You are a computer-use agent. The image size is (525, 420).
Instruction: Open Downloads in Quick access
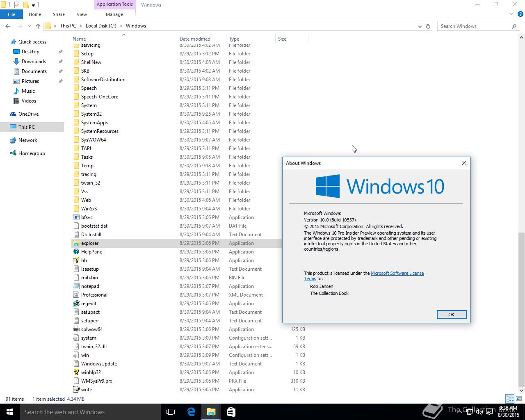34,62
